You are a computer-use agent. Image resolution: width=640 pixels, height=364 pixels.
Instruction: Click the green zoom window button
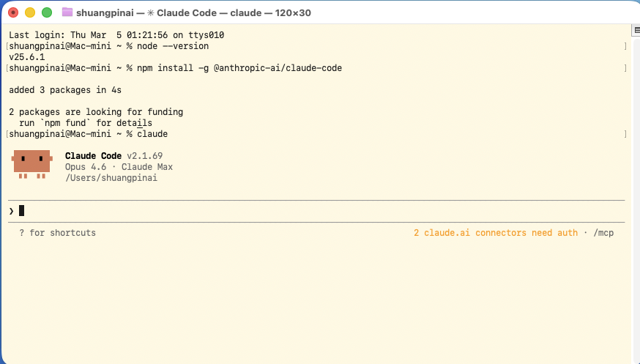(x=47, y=12)
